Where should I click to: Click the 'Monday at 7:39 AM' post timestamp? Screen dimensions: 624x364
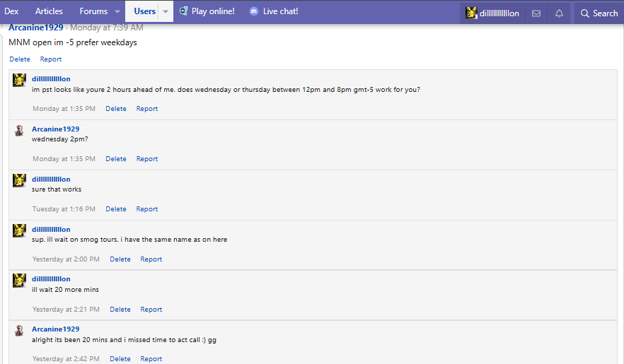click(x=107, y=28)
